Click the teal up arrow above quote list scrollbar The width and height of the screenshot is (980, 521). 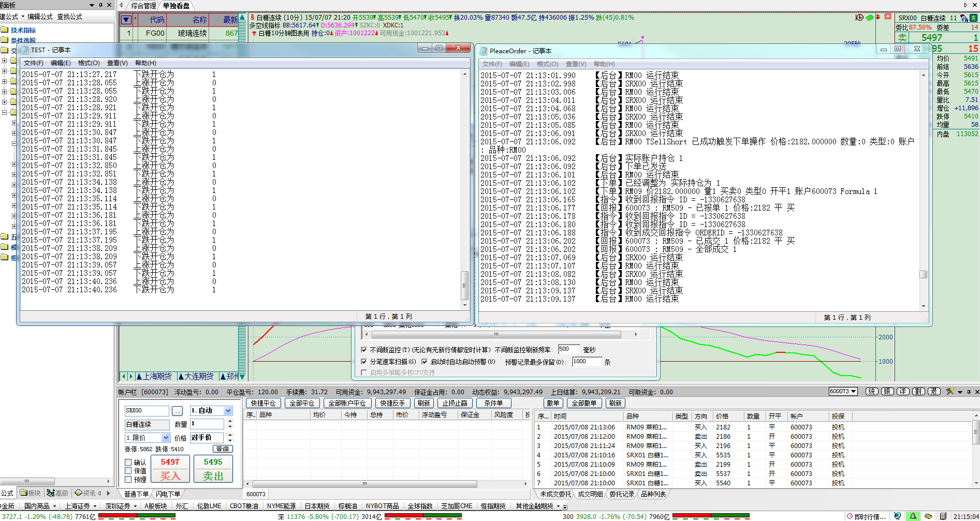242,18
